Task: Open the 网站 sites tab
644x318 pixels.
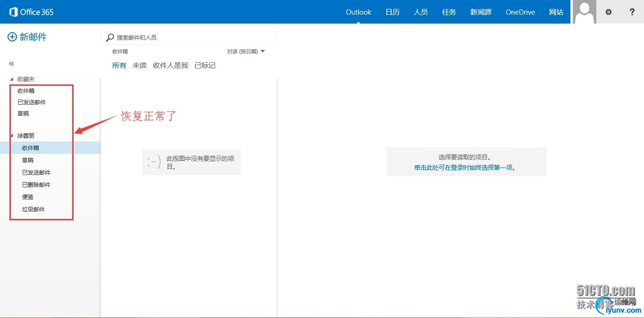Action: (556, 12)
